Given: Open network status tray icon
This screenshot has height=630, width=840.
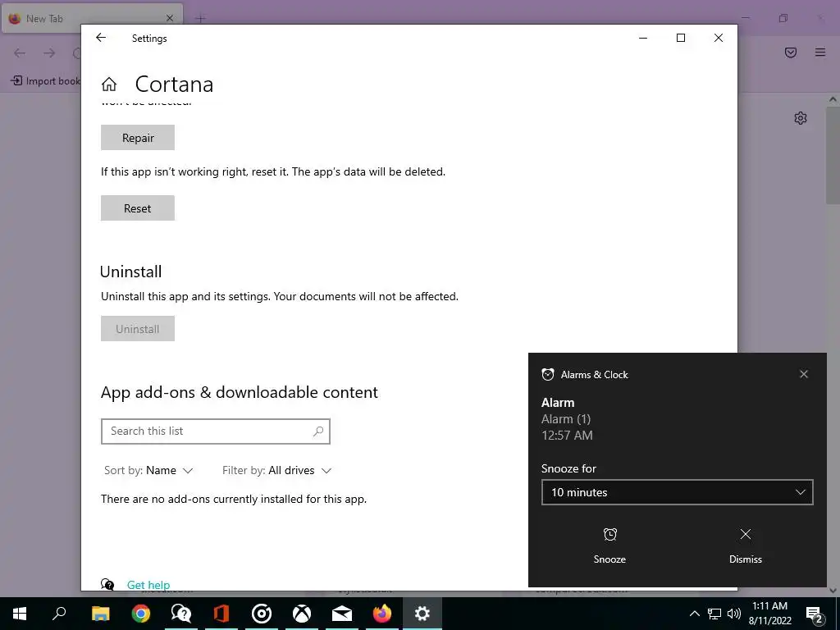Looking at the screenshot, I should click(x=714, y=614).
